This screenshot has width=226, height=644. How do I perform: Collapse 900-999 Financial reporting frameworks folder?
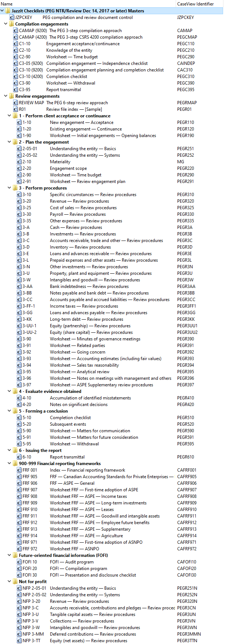click(9, 464)
